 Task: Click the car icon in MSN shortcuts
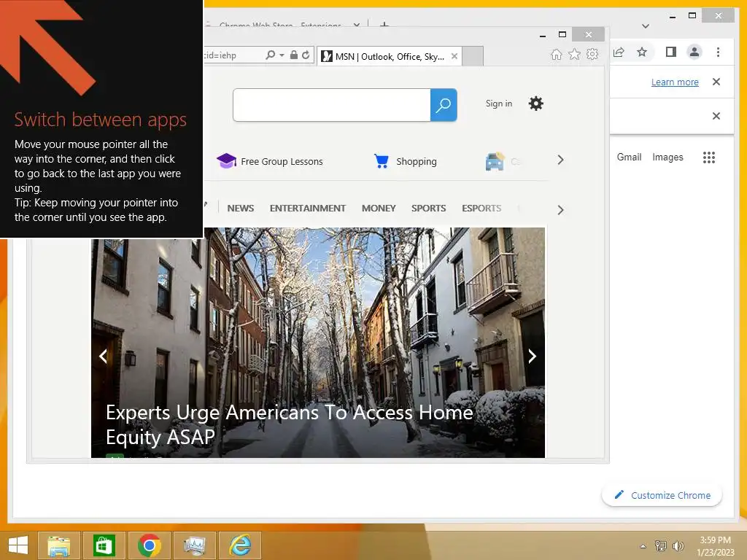point(495,161)
